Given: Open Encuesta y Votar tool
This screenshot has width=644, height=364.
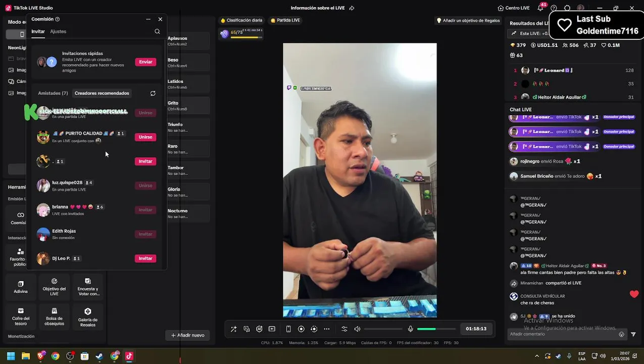Looking at the screenshot, I should (88, 287).
